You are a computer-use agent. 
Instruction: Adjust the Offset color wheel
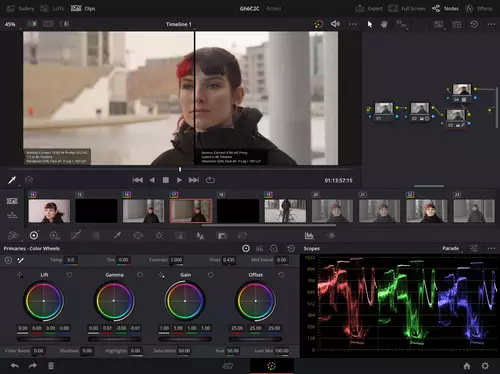tap(256, 301)
